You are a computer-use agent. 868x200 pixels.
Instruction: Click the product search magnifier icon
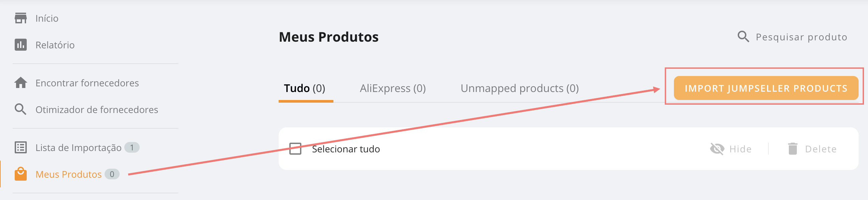pos(743,37)
